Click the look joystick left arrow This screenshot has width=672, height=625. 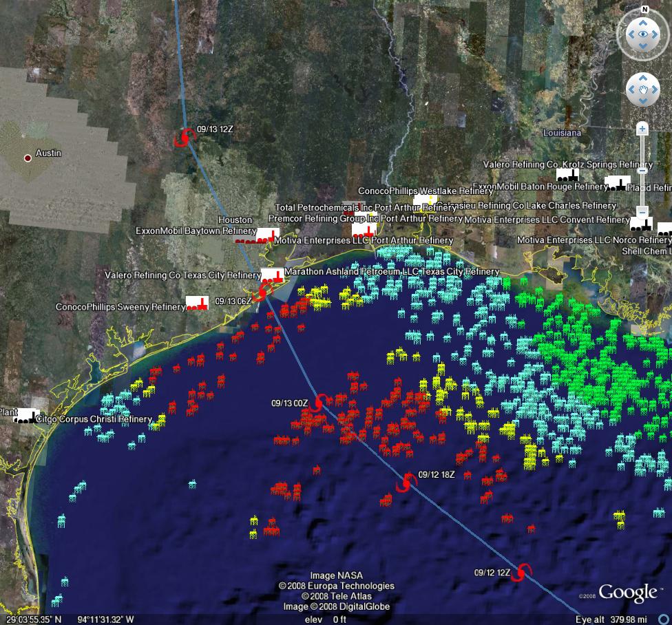click(631, 34)
